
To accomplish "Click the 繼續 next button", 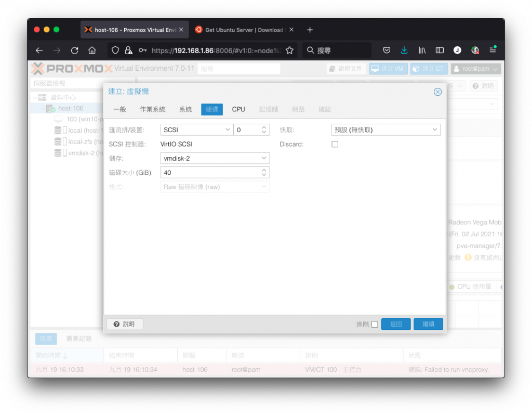I will click(x=428, y=324).
